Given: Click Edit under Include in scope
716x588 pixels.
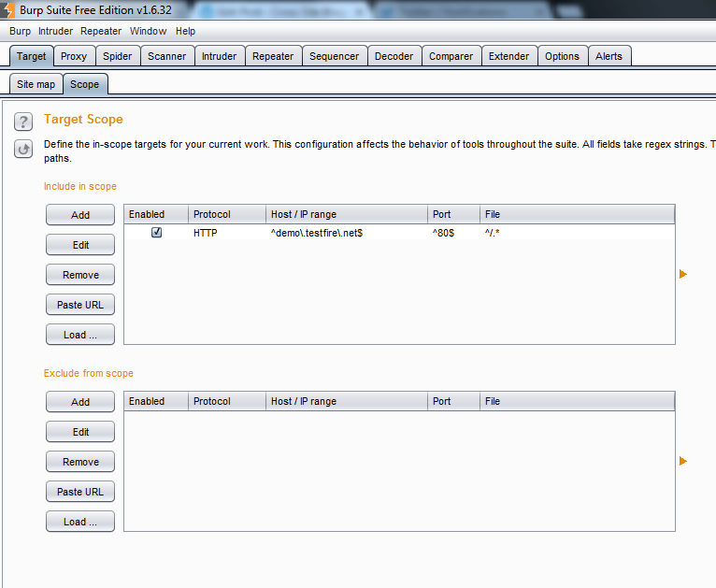Looking at the screenshot, I should (x=80, y=245).
